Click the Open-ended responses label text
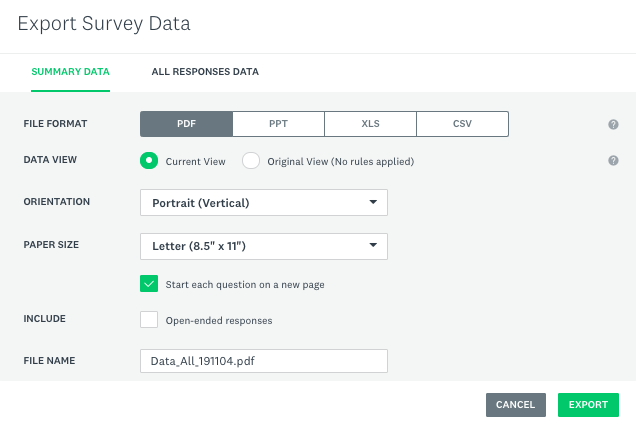Viewport: 636px width, 426px height. 219,321
